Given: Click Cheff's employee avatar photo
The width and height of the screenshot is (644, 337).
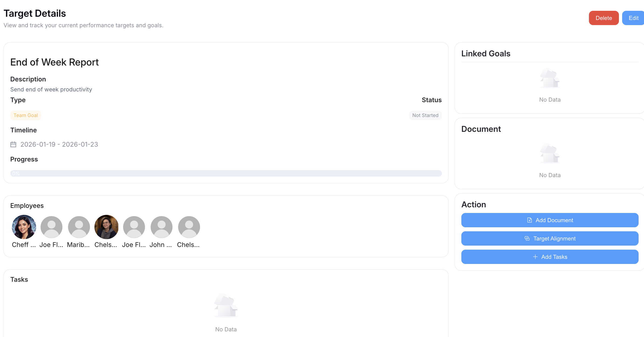Looking at the screenshot, I should click(x=24, y=227).
